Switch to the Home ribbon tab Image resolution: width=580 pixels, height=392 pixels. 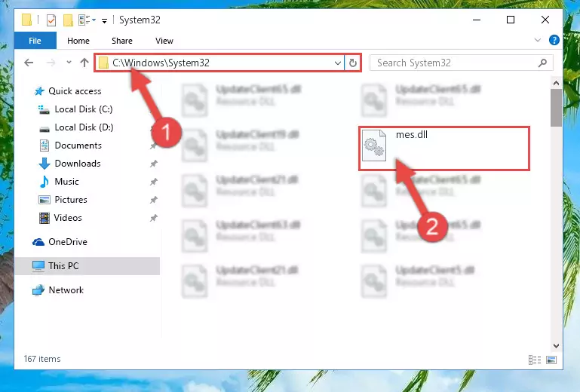tap(78, 41)
